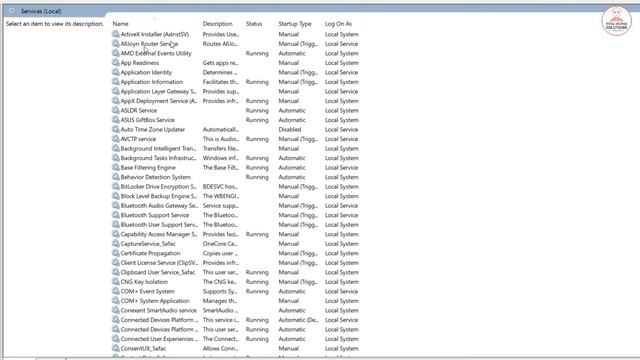Click the SmartAudio .. description cell
This screenshot has width=640, height=360.
[220, 310]
